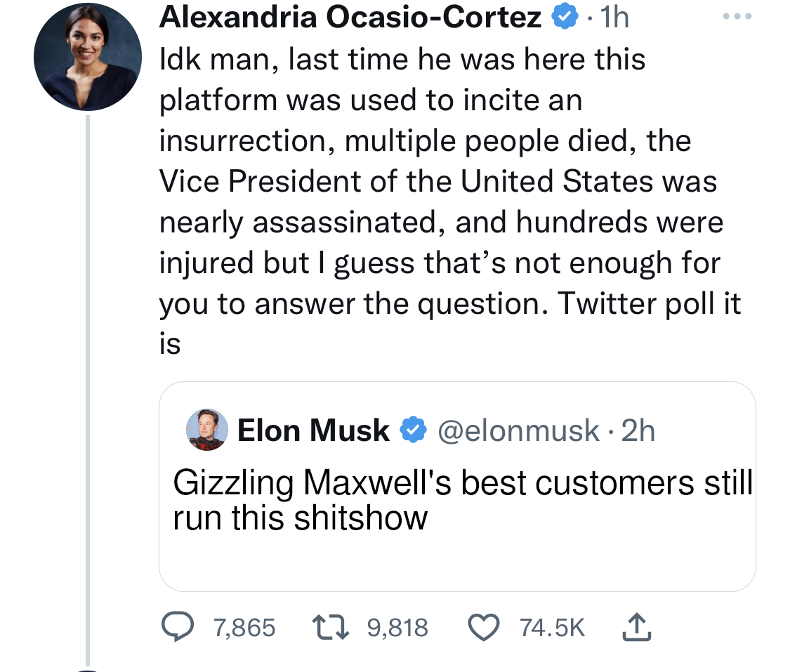Click Alexandria Ocasio-Cortez's verified badge
The image size is (790, 672).
[565, 17]
